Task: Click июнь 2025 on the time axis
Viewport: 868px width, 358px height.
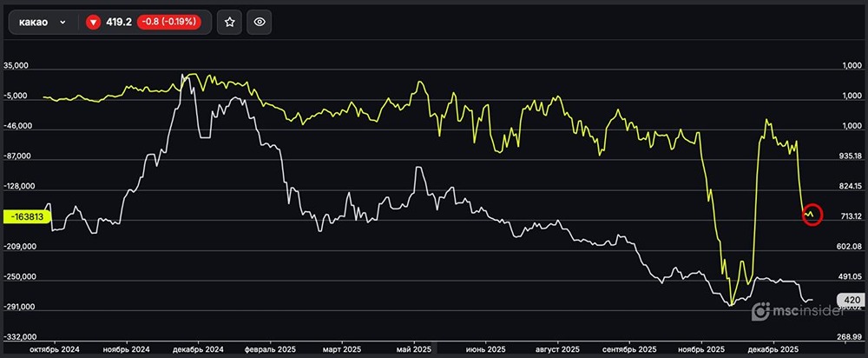Action: coord(485,349)
